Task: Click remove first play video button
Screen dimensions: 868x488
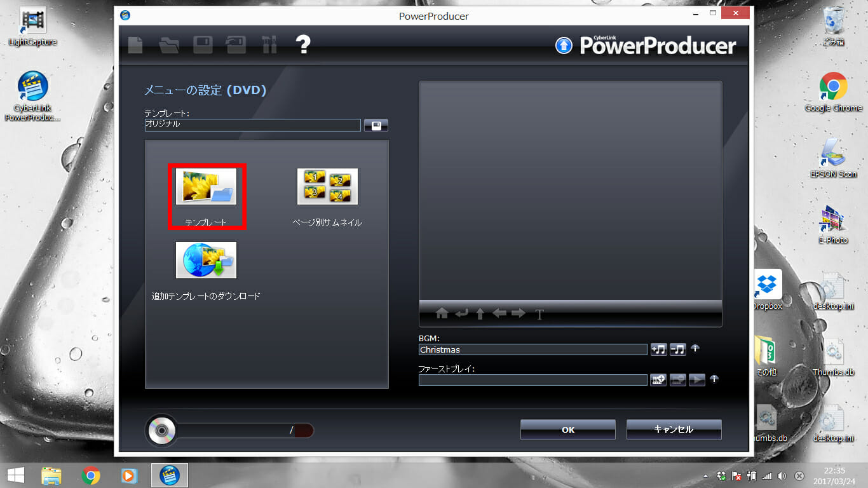Action: pos(678,380)
